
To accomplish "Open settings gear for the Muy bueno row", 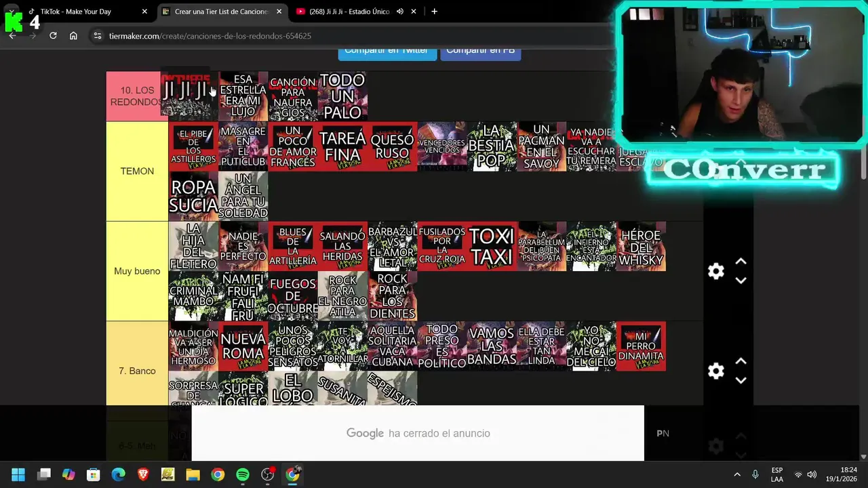I will pos(716,271).
